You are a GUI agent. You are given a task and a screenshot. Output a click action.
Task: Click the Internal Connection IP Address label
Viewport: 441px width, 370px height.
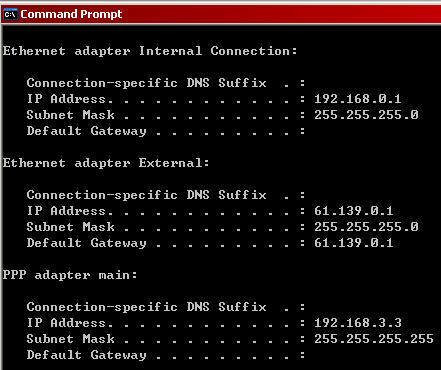click(70, 99)
